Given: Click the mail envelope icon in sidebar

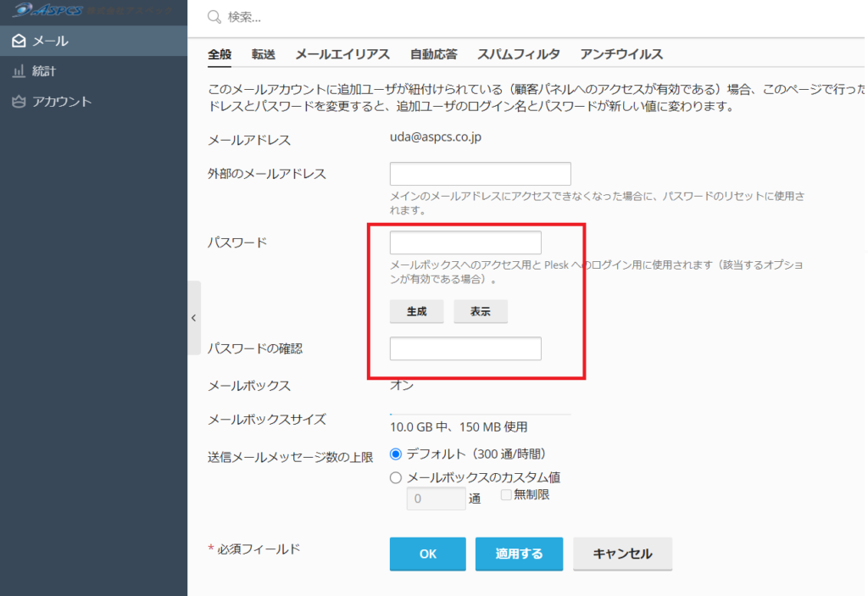Looking at the screenshot, I should coord(19,41).
